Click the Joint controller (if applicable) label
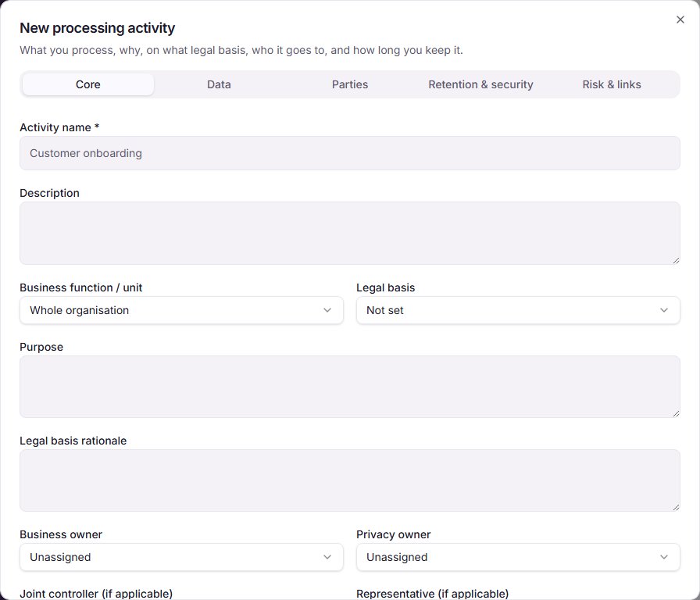 pos(96,594)
